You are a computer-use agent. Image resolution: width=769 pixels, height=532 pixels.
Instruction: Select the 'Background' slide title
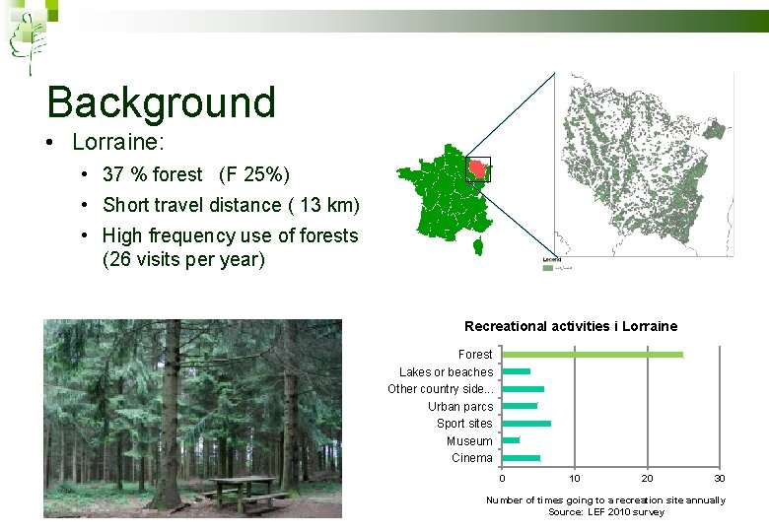(x=162, y=102)
